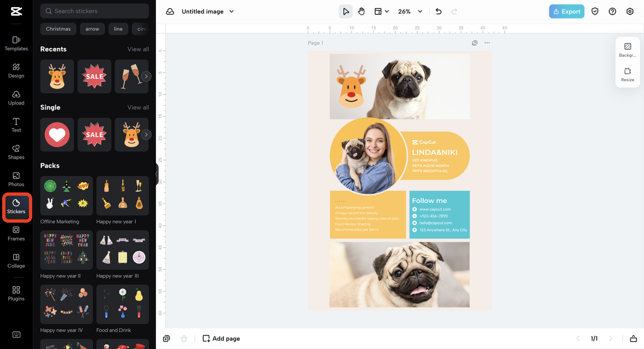Click the cloud save status icon
This screenshot has height=349, width=644.
tap(170, 12)
